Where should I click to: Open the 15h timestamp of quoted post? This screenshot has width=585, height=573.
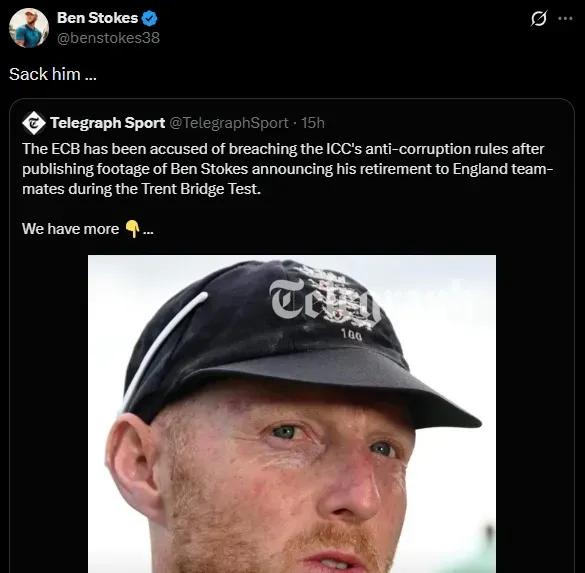(x=313, y=123)
